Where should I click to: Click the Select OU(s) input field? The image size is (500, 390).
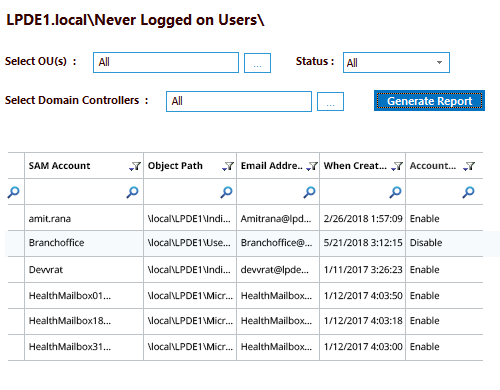pos(166,62)
